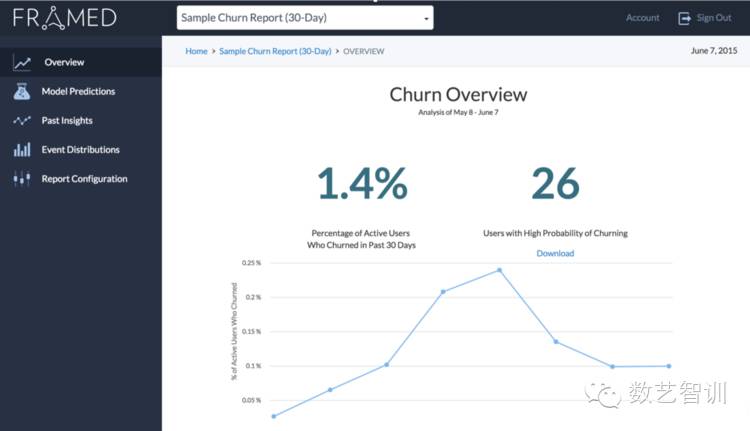Click the Past Insights zigzag icon
750x431 pixels.
22,121
